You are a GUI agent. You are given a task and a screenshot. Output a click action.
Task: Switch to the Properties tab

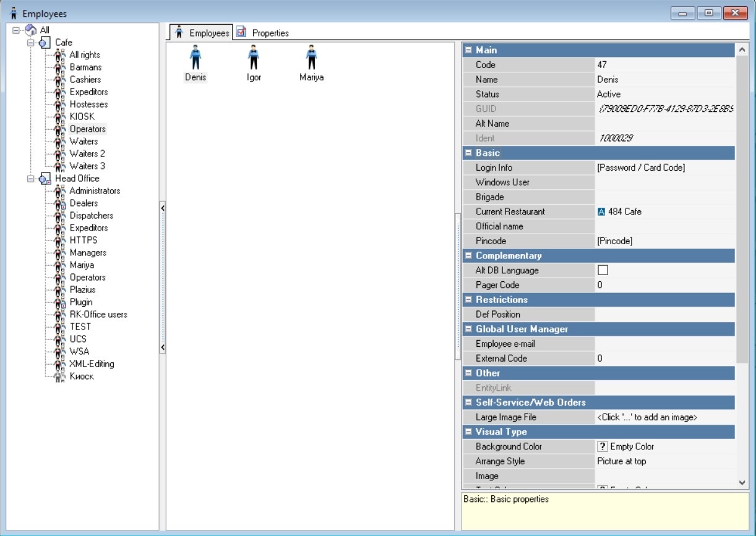[270, 33]
